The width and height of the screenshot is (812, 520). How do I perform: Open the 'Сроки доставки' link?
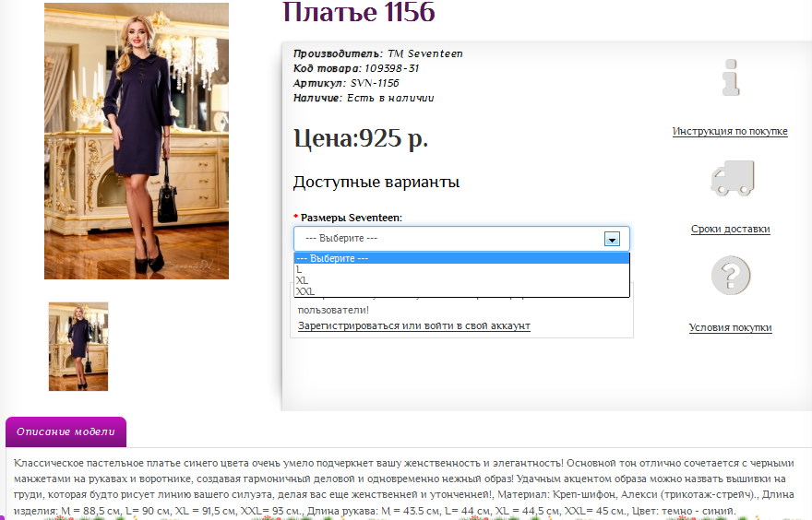coord(730,230)
